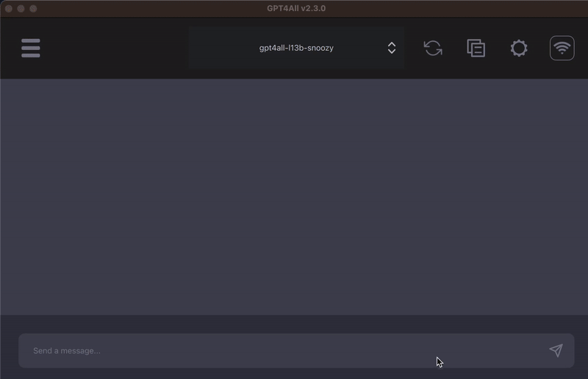The height and width of the screenshot is (379, 588).
Task: Click the Send a message input field
Action: point(296,350)
